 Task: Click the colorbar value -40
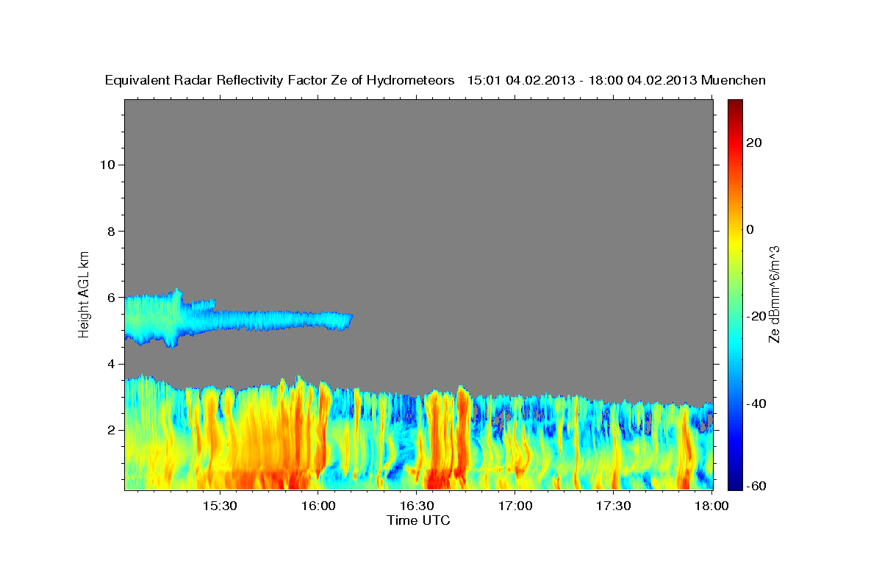tap(756, 403)
